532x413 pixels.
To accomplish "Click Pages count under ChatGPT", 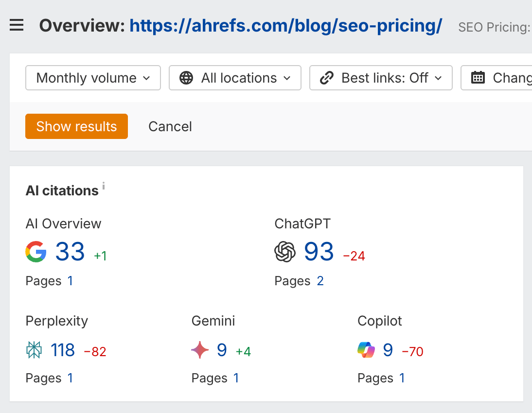I will [321, 281].
